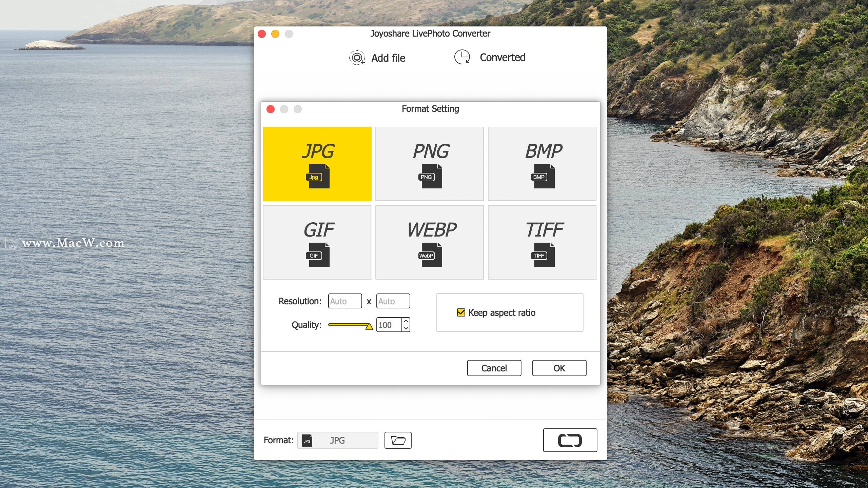Image resolution: width=868 pixels, height=488 pixels.
Task: Select the JPG format tile
Action: tap(317, 164)
